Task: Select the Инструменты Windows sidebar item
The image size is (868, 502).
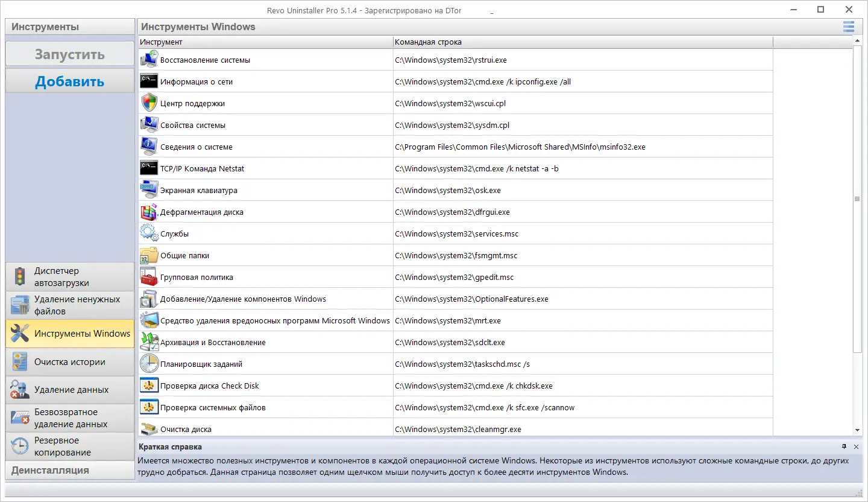Action: click(x=70, y=334)
